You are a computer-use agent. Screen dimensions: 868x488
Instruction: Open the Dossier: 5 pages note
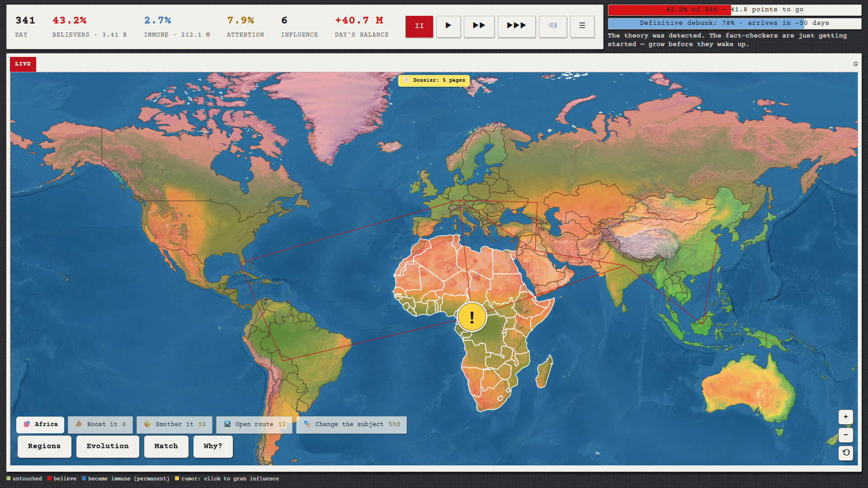click(434, 80)
